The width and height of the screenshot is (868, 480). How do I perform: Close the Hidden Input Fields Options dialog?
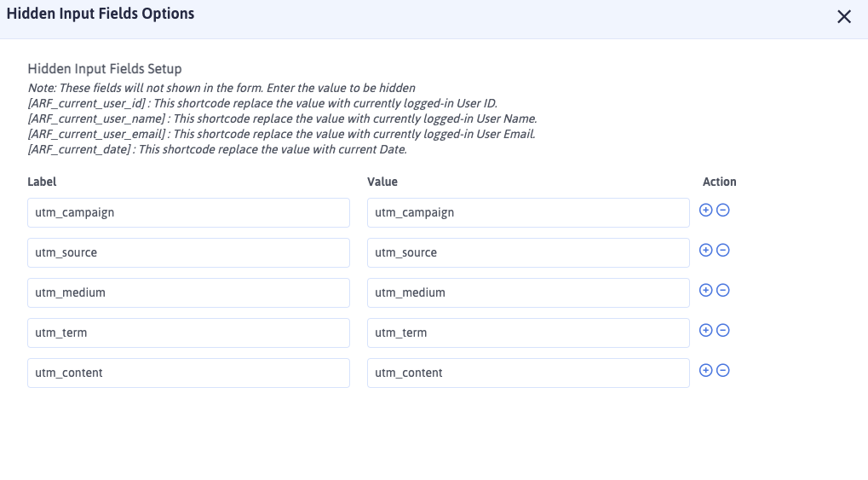[x=844, y=16]
